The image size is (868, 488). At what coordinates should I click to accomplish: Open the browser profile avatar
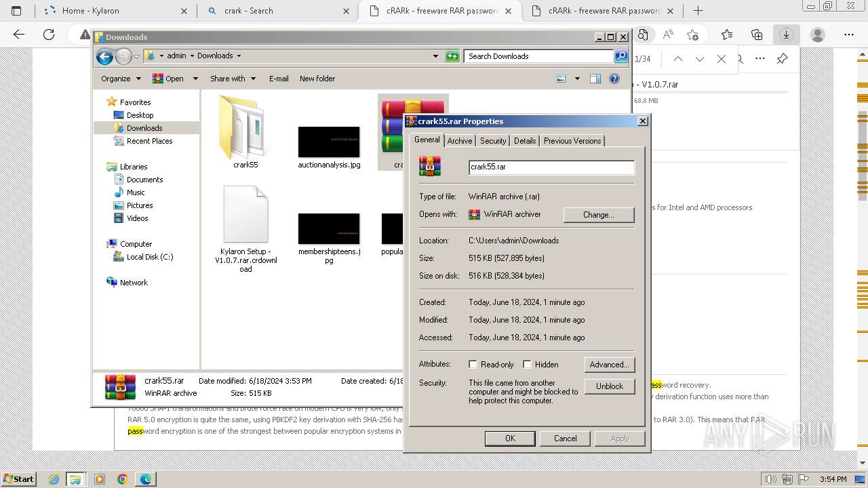[x=818, y=35]
